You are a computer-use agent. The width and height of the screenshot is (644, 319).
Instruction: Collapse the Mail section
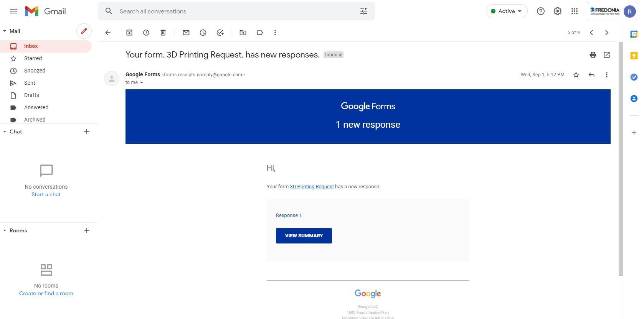click(5, 31)
